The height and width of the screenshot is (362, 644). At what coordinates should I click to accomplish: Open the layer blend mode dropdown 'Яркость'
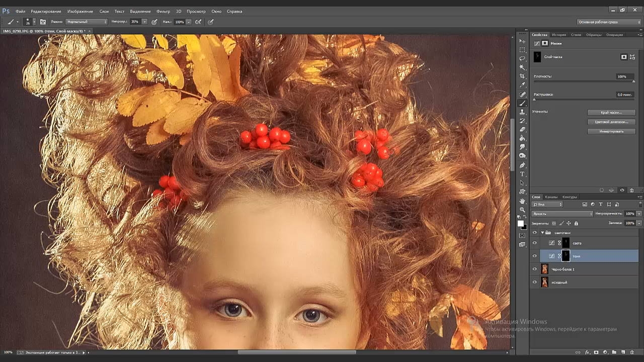pos(562,214)
